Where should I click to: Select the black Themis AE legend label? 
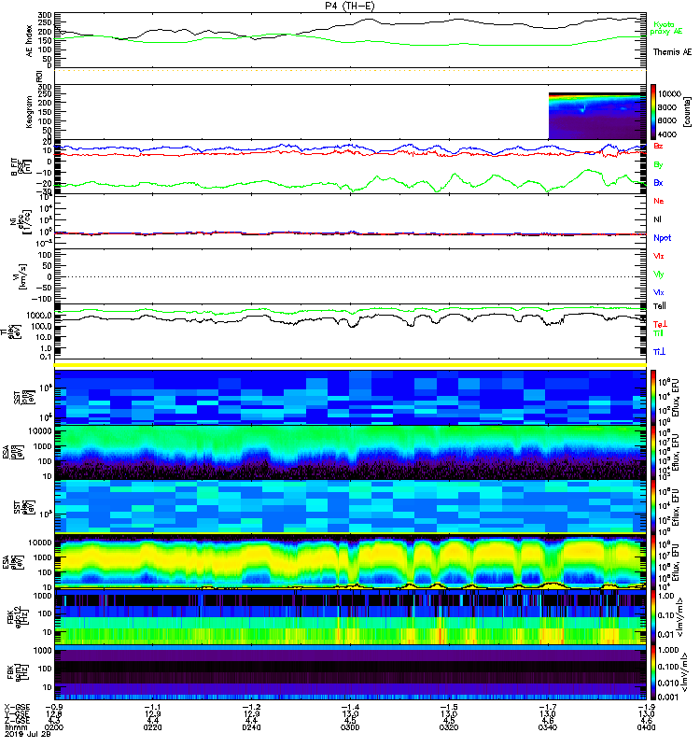coord(672,52)
